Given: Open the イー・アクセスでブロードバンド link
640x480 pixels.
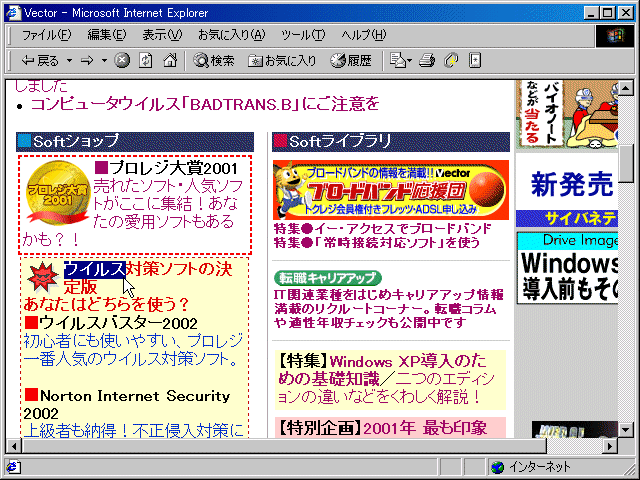Looking at the screenshot, I should [382, 229].
